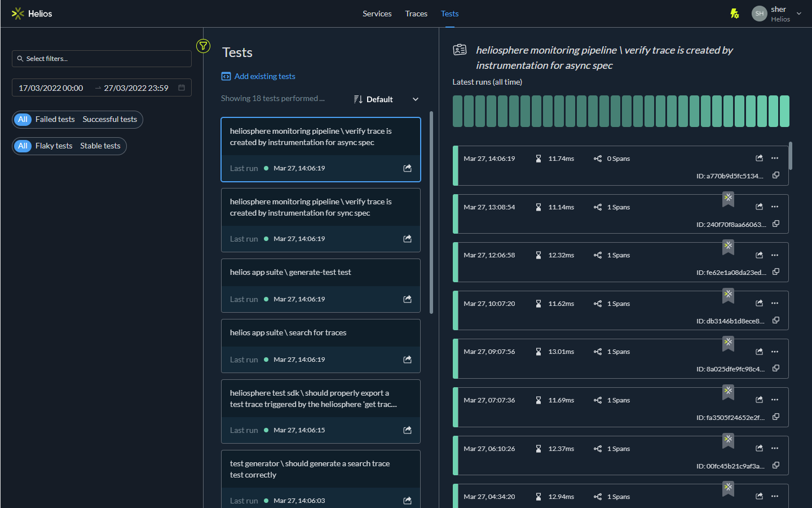This screenshot has height=508, width=812.
Task: Select Stable tests filter
Action: pyautogui.click(x=100, y=146)
